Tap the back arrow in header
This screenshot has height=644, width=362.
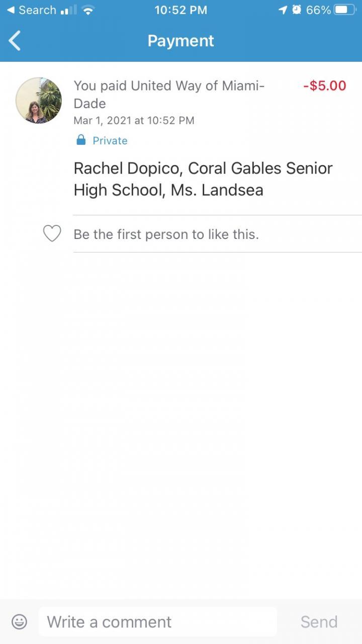[15, 41]
